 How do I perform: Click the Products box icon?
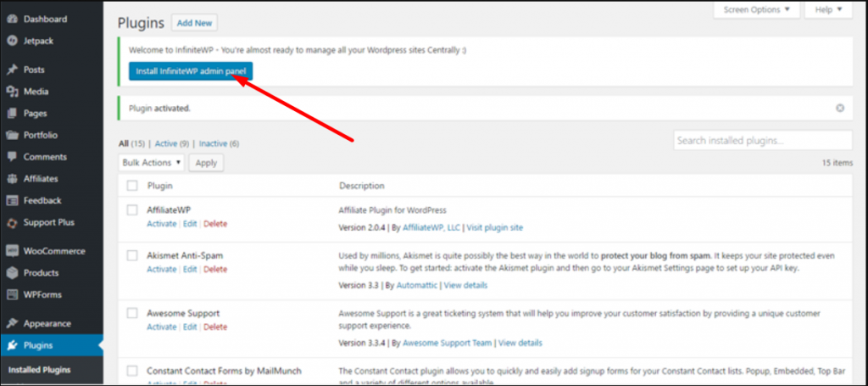click(x=12, y=273)
